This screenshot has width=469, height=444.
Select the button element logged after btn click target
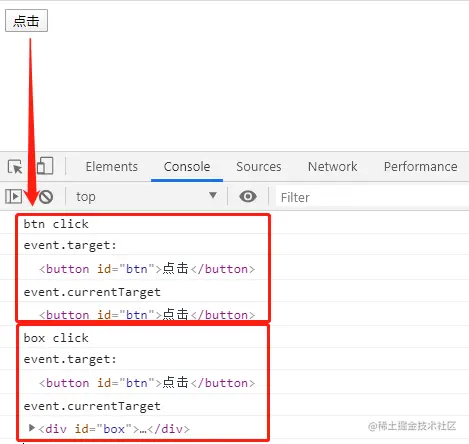147,269
